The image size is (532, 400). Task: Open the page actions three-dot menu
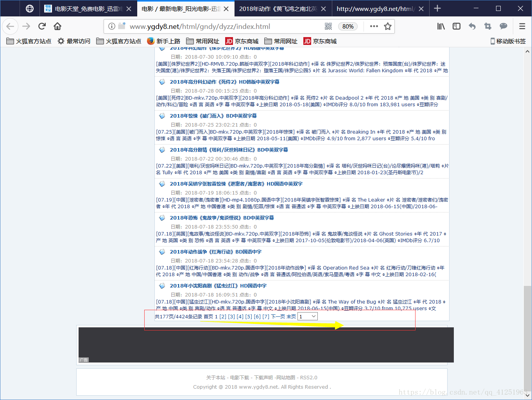(x=374, y=26)
